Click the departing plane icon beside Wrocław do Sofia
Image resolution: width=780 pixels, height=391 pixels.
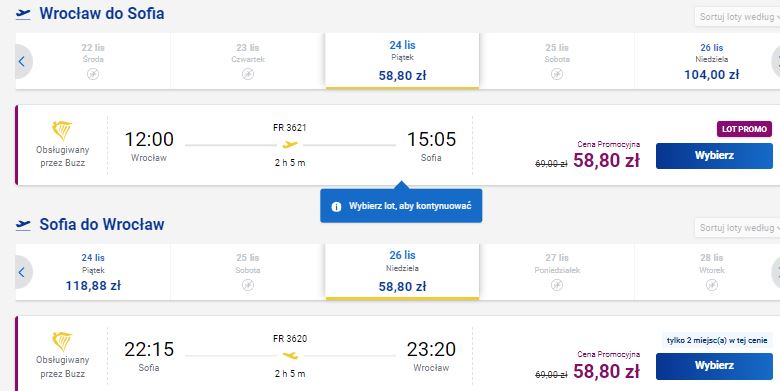[x=23, y=14]
